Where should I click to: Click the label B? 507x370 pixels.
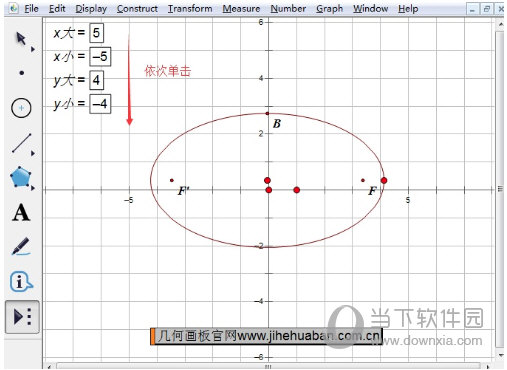click(x=277, y=124)
